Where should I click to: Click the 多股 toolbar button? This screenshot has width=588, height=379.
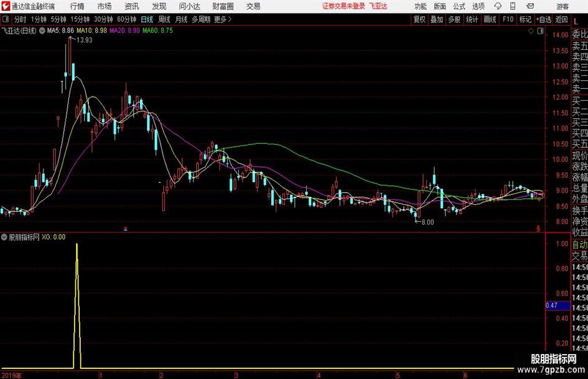pos(454,19)
